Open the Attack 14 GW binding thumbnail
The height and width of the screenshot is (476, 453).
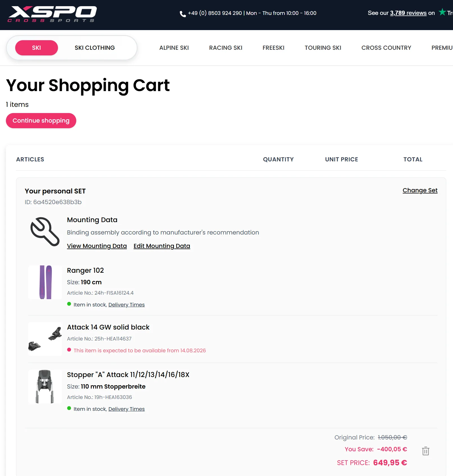[x=45, y=339]
